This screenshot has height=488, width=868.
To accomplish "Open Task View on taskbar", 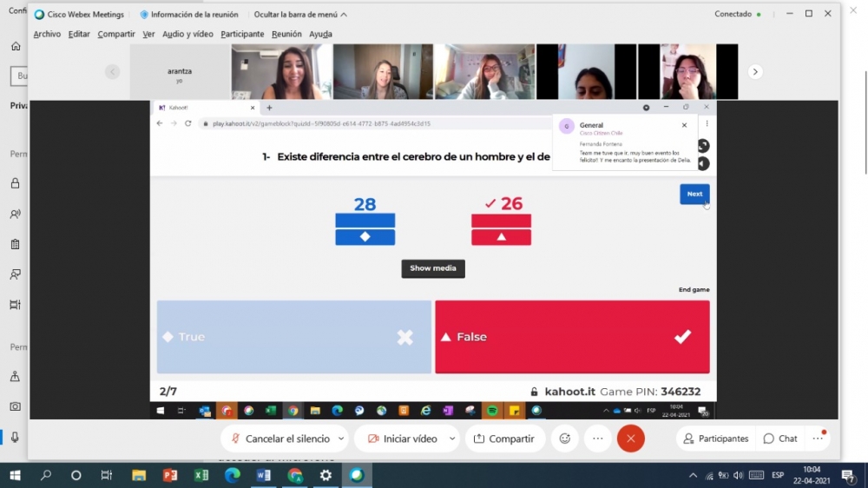I will [106, 475].
